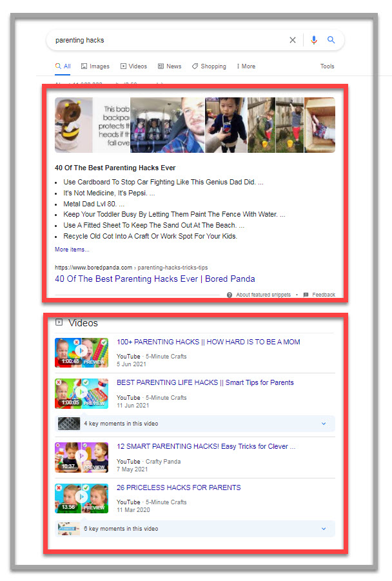Open the dad selfie in car image

tap(167, 125)
